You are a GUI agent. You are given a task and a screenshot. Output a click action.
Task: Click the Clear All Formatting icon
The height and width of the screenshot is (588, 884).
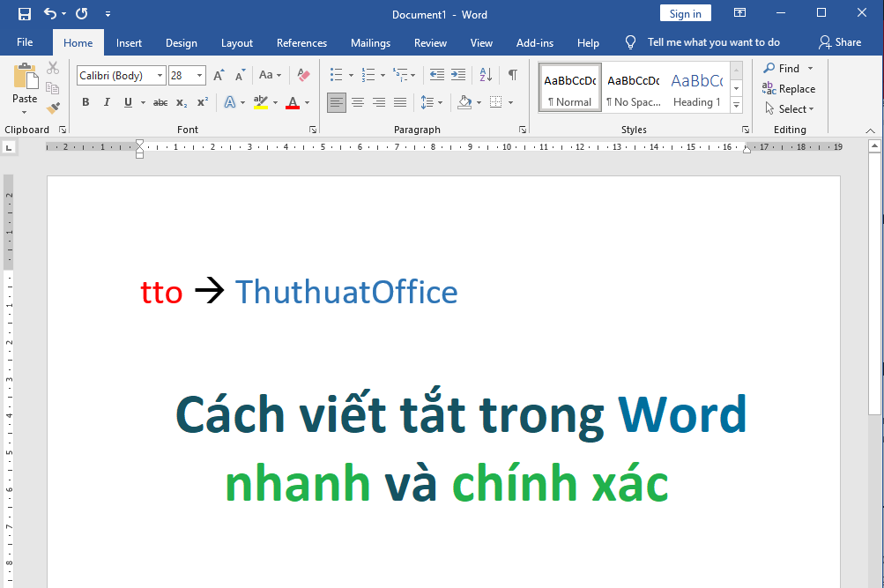click(304, 76)
